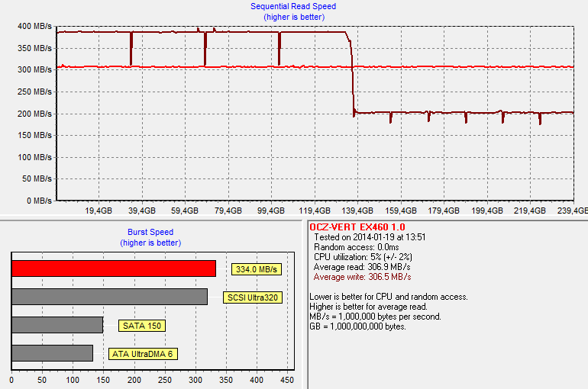Image resolution: width=588 pixels, height=389 pixels.
Task: Select the gray SCSI Ultra320 bar
Action: point(109,297)
